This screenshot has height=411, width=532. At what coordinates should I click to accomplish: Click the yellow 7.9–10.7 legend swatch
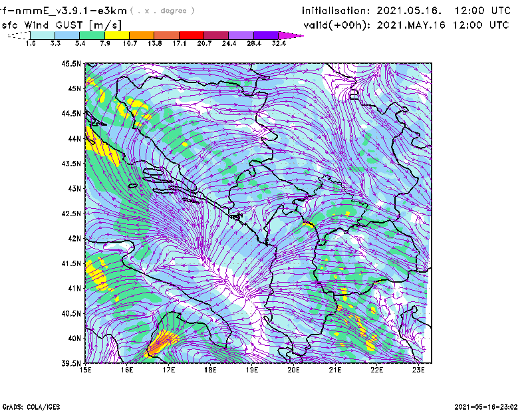117,35
